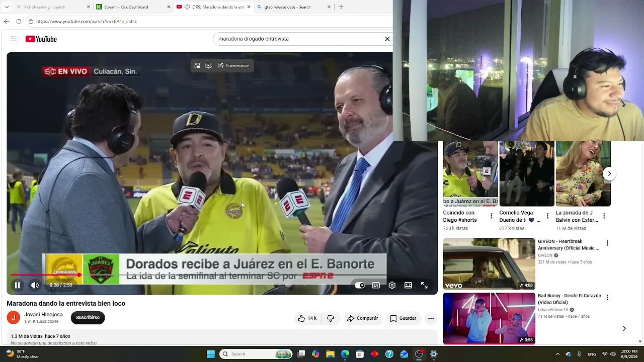Expand the browser tab search chevron

(7, 7)
